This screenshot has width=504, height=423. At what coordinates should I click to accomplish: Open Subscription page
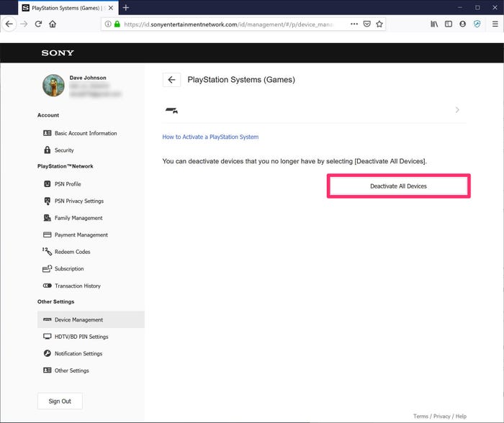(x=63, y=269)
